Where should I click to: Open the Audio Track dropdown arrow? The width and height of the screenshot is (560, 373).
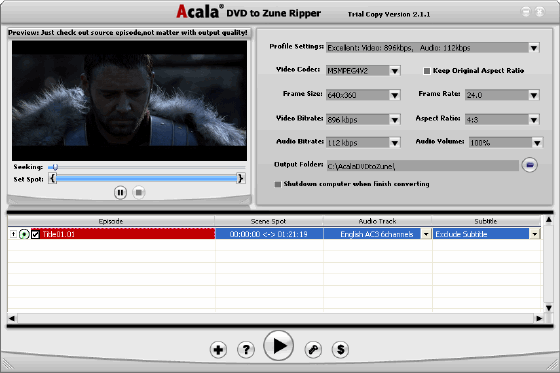click(426, 234)
